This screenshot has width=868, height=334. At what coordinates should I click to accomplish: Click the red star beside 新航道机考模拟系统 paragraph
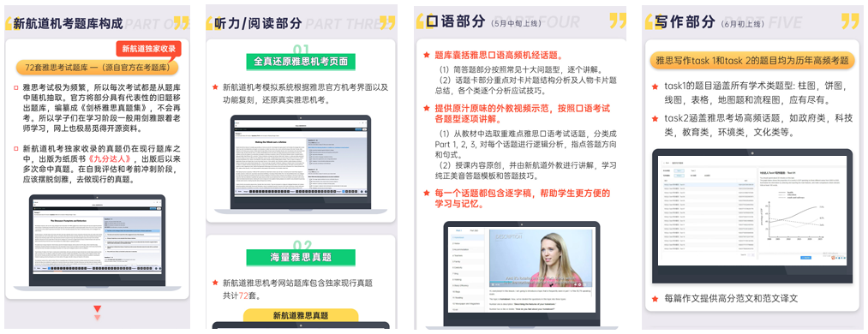[215, 87]
